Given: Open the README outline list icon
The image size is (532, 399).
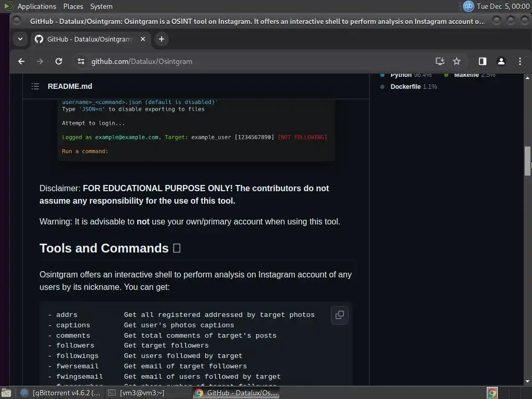Looking at the screenshot, I should click(x=35, y=86).
